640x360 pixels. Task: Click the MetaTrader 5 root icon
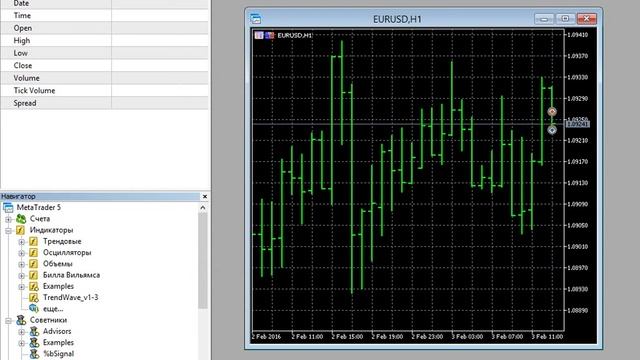[8, 208]
